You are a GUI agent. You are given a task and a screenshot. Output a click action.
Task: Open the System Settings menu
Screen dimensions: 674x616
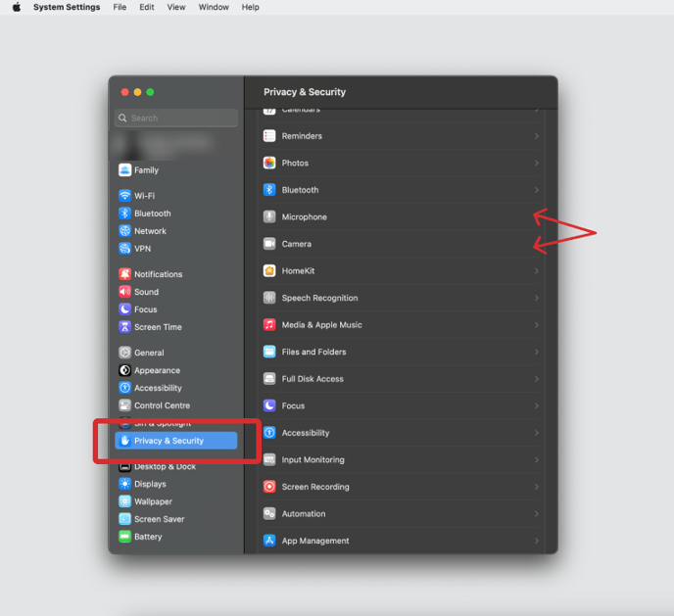(x=67, y=7)
